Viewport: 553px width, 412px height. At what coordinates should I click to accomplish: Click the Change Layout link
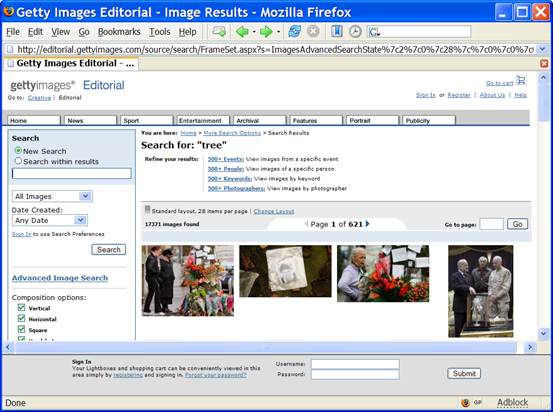click(x=274, y=211)
